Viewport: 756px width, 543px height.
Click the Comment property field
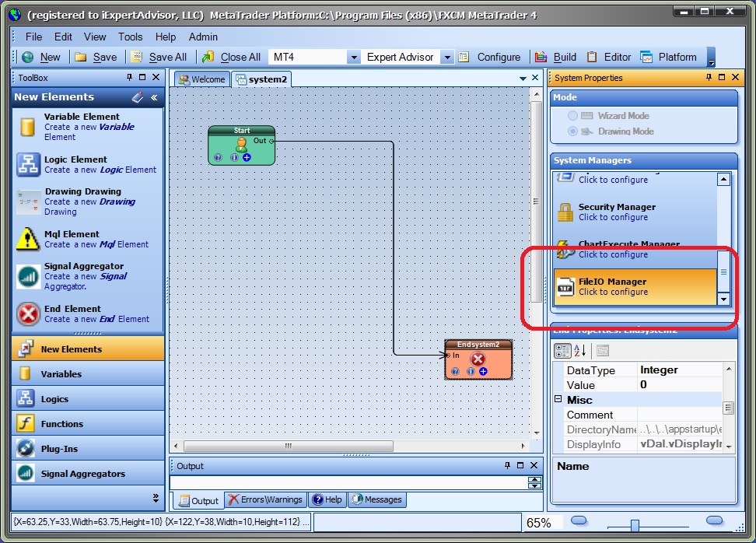click(680, 415)
